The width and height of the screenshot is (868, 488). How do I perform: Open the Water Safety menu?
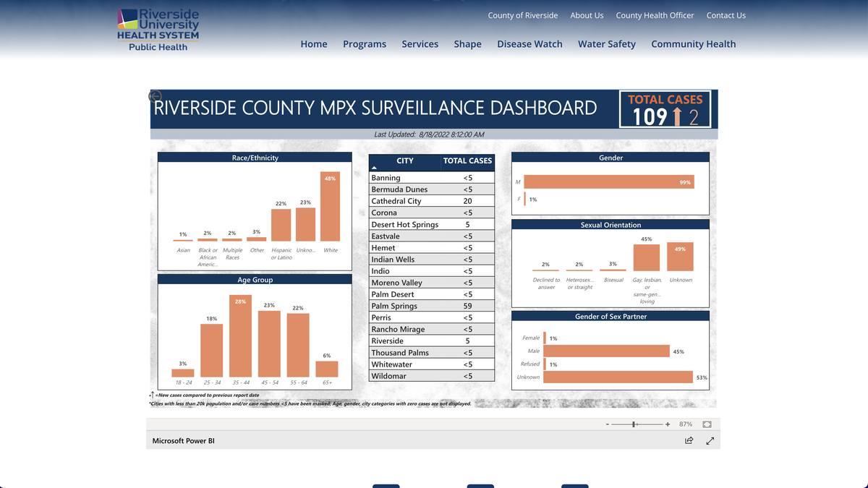coord(606,44)
